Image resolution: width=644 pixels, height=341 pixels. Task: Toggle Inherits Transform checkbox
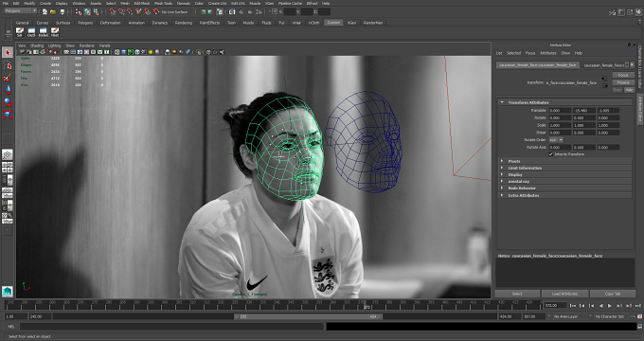point(551,154)
